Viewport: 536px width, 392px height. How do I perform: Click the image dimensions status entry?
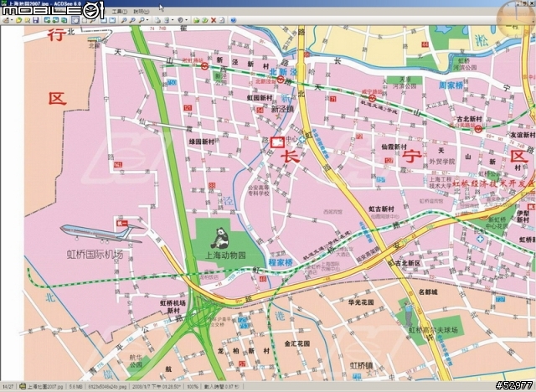click(x=107, y=386)
